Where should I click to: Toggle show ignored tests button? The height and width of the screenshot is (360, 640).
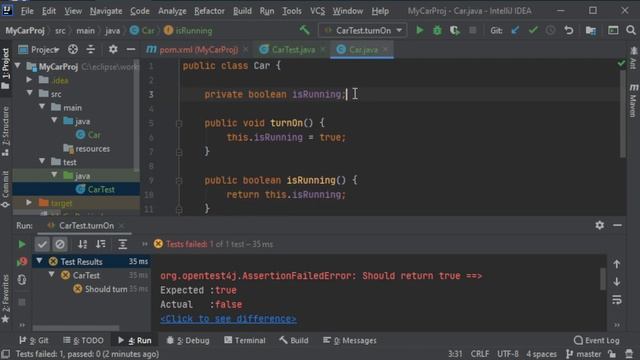[x=60, y=244]
